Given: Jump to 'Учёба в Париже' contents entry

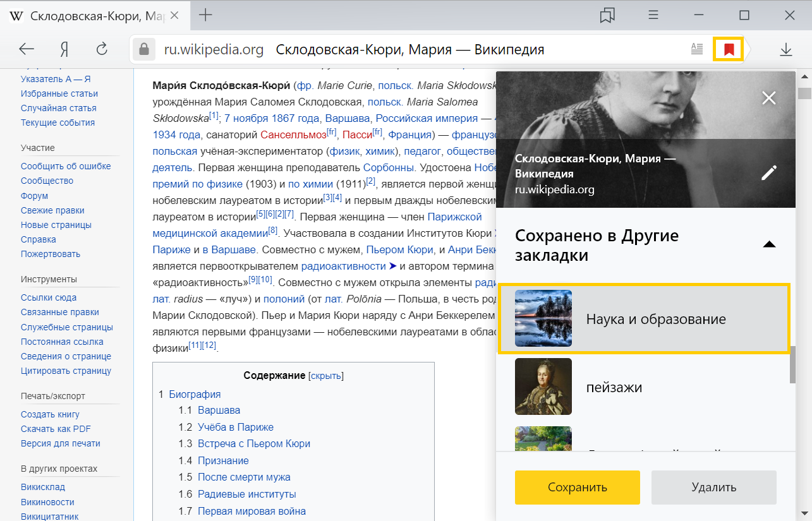Looking at the screenshot, I should [x=236, y=427].
